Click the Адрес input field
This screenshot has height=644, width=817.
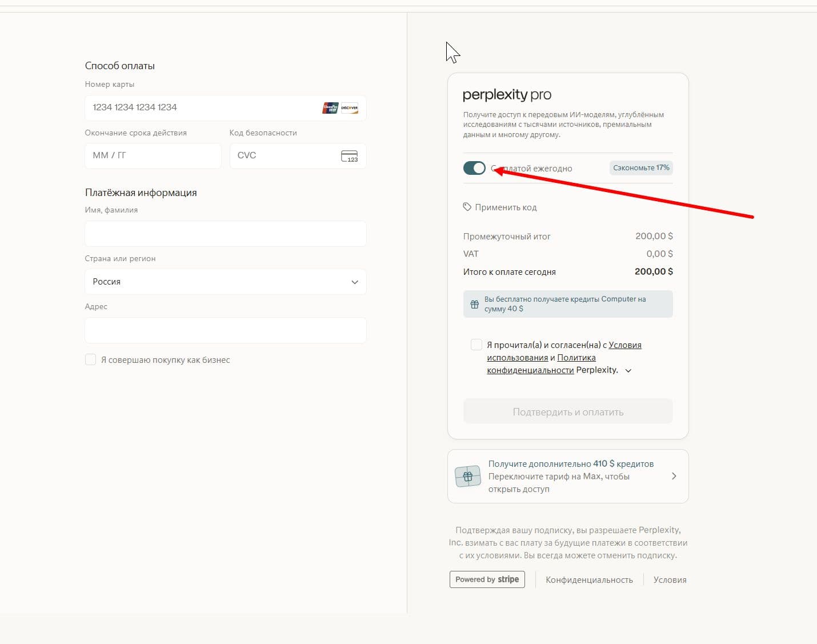point(225,330)
